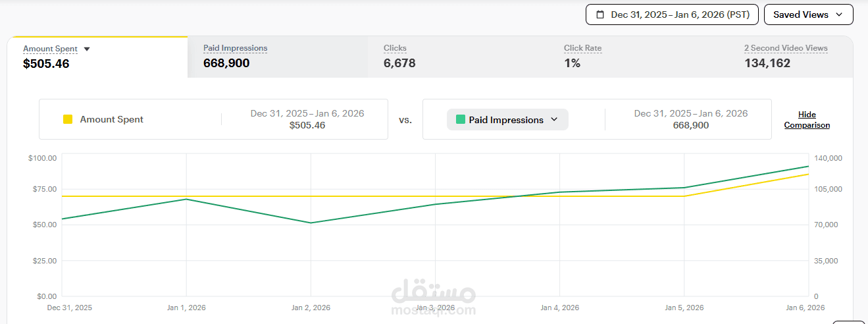The height and width of the screenshot is (324, 868).
Task: Click the Jan 2, 2026 dip on green line
Action: pos(311,223)
